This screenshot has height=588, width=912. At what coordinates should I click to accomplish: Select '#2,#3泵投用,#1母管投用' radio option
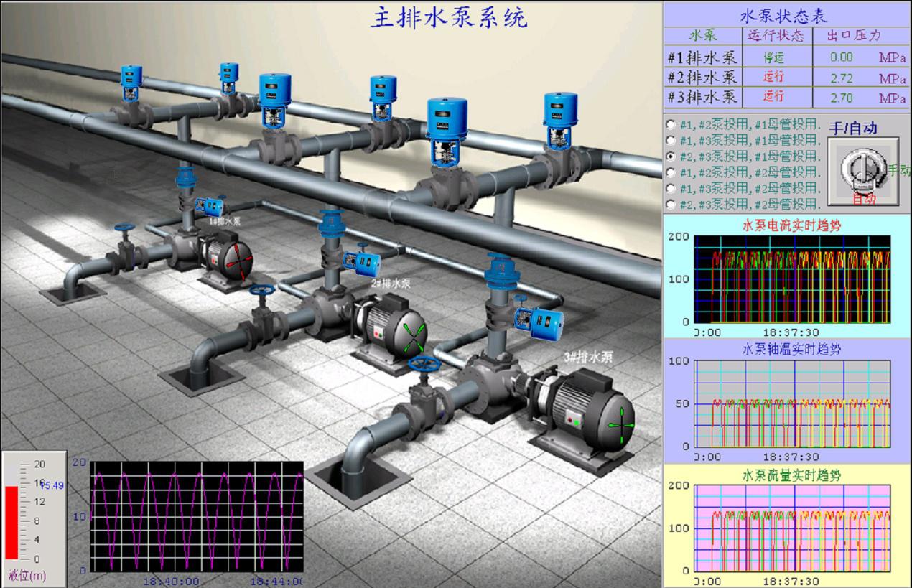[x=671, y=156]
